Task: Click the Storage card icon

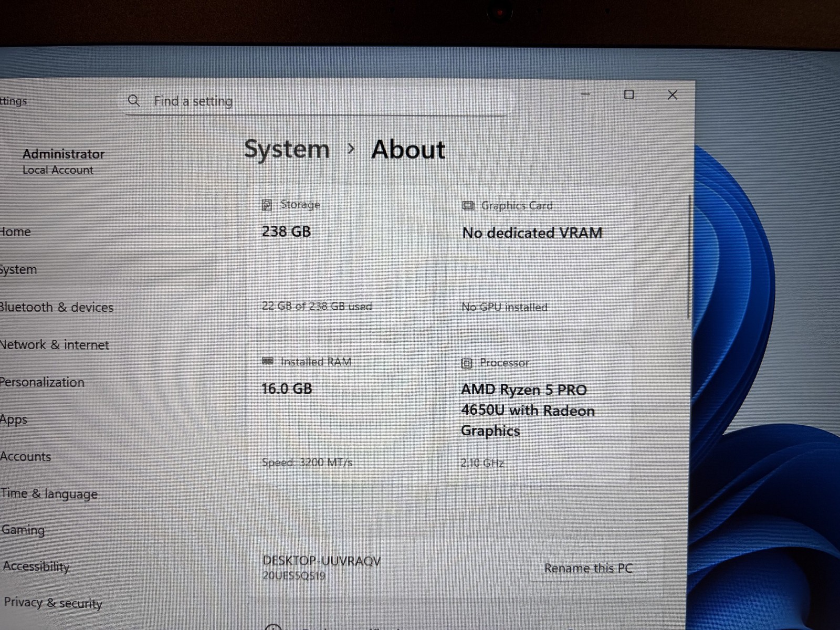Action: pyautogui.click(x=267, y=205)
